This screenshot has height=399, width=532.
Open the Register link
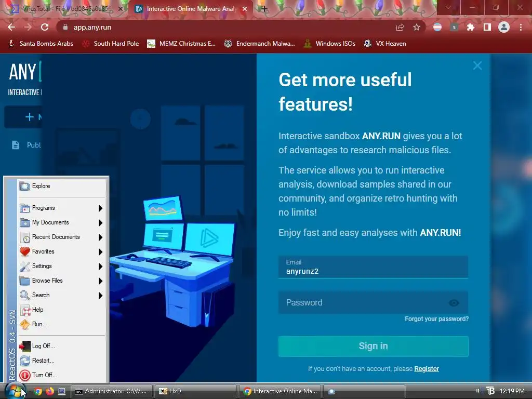[427, 369]
